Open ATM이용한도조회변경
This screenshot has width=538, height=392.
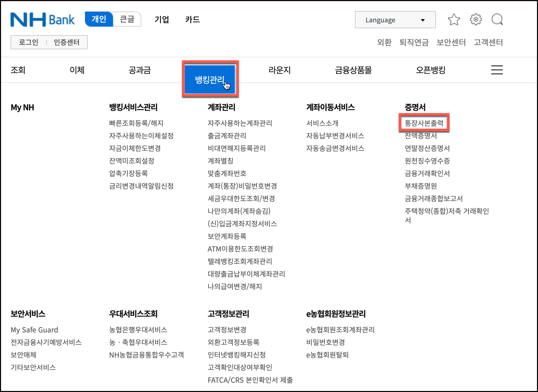[240, 249]
